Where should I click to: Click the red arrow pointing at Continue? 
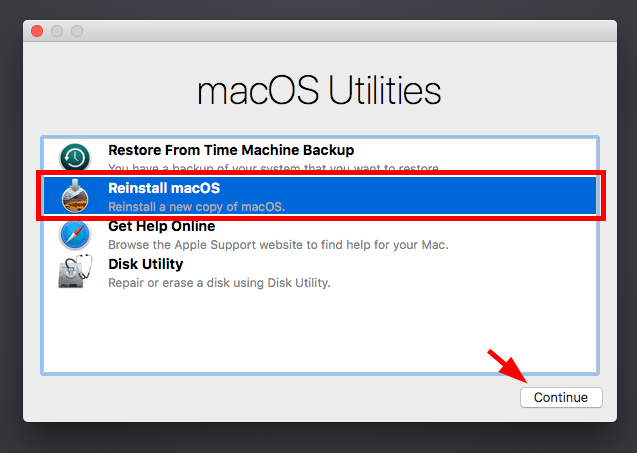[508, 366]
